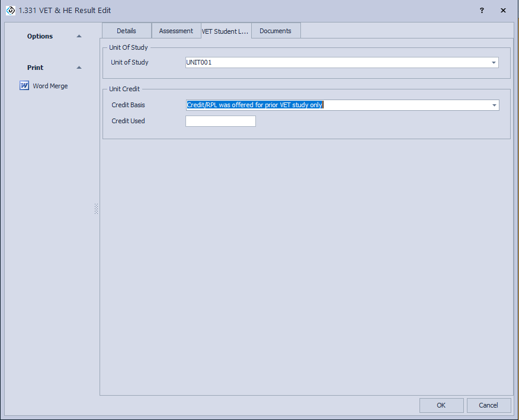Expand the Credit Basis dropdown arrow
Screen dimensions: 519x420
click(x=494, y=105)
